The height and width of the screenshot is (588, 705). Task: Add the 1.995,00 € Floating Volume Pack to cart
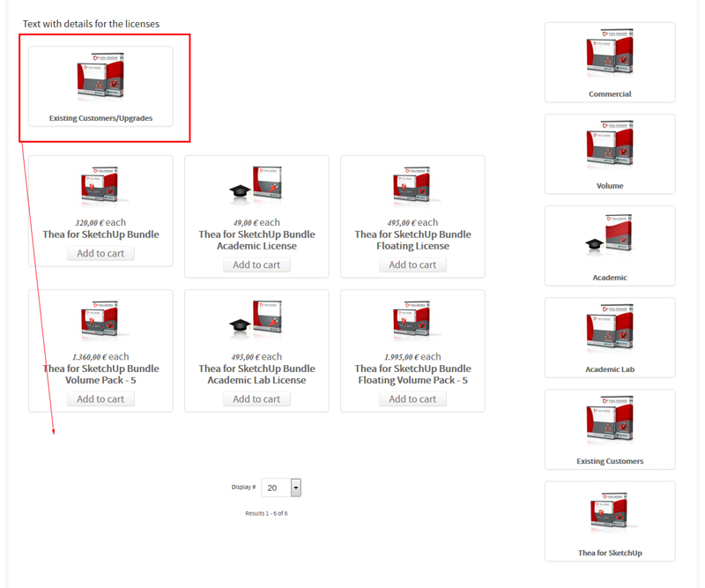coord(412,399)
